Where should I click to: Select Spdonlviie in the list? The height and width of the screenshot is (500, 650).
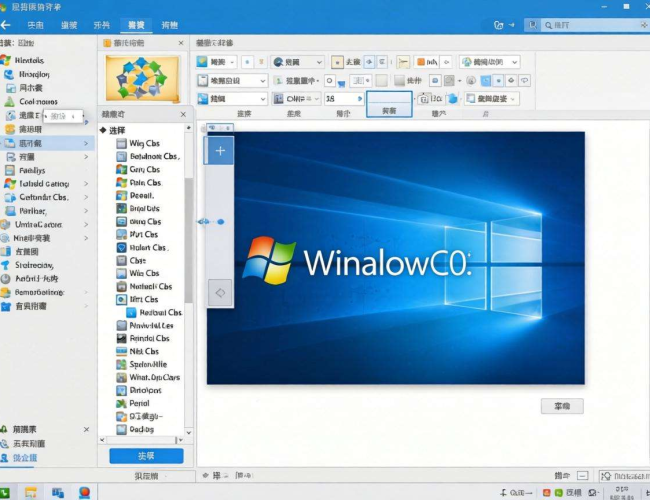coord(148,364)
